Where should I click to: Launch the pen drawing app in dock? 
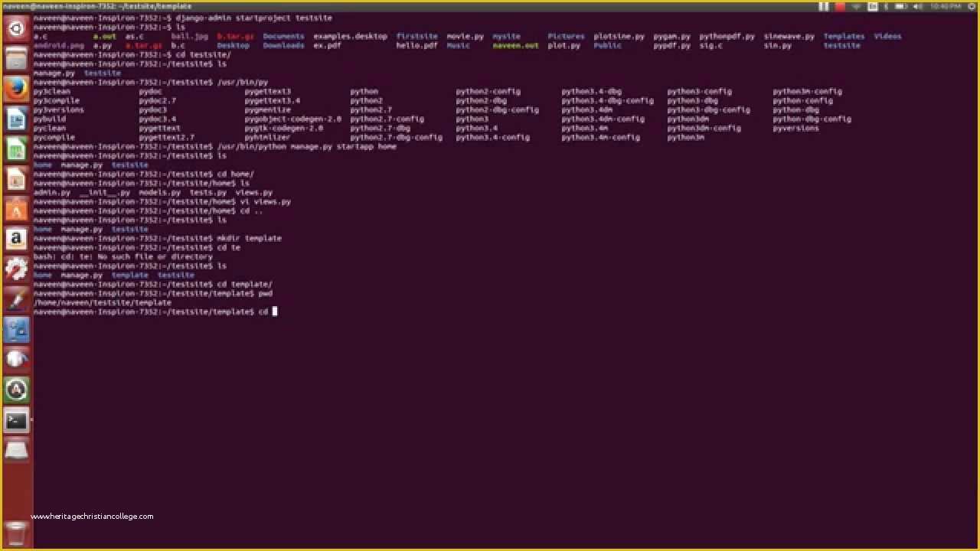16,299
